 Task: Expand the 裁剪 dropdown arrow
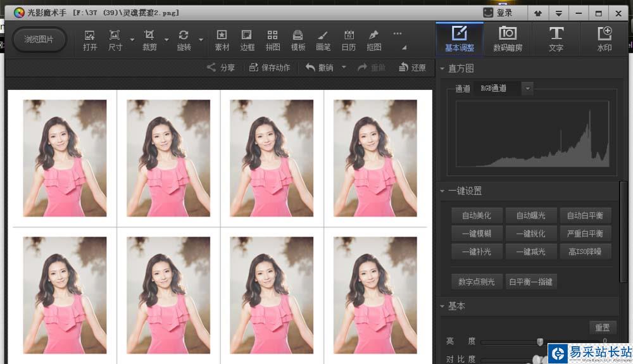166,40
